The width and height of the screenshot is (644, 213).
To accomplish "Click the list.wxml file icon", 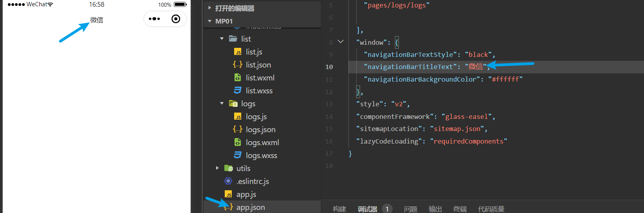I will point(238,78).
